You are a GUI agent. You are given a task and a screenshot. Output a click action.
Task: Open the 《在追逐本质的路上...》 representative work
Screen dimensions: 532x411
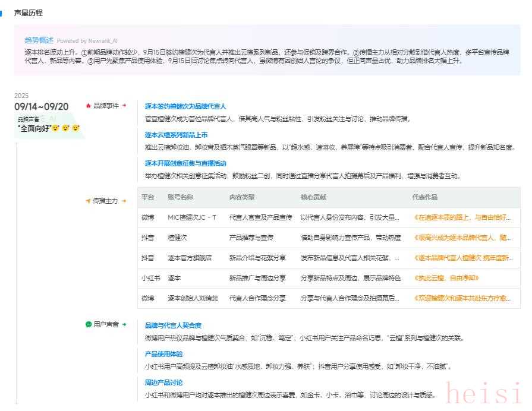[x=462, y=217]
